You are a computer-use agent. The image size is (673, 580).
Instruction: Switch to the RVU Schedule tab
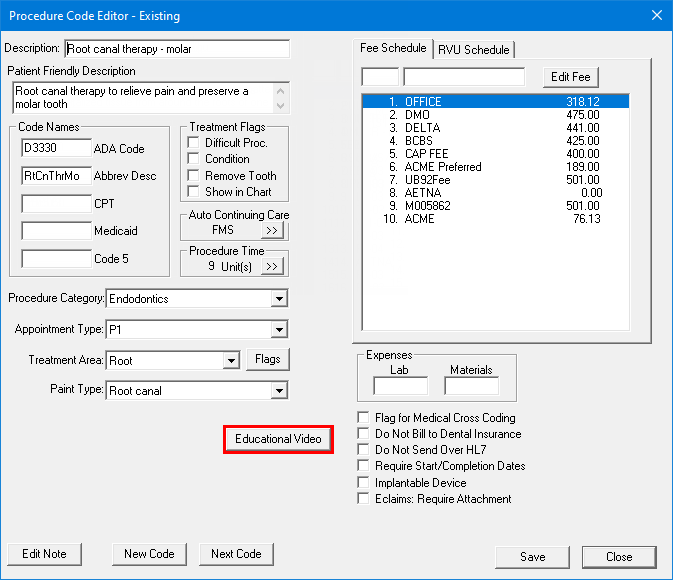(x=473, y=50)
